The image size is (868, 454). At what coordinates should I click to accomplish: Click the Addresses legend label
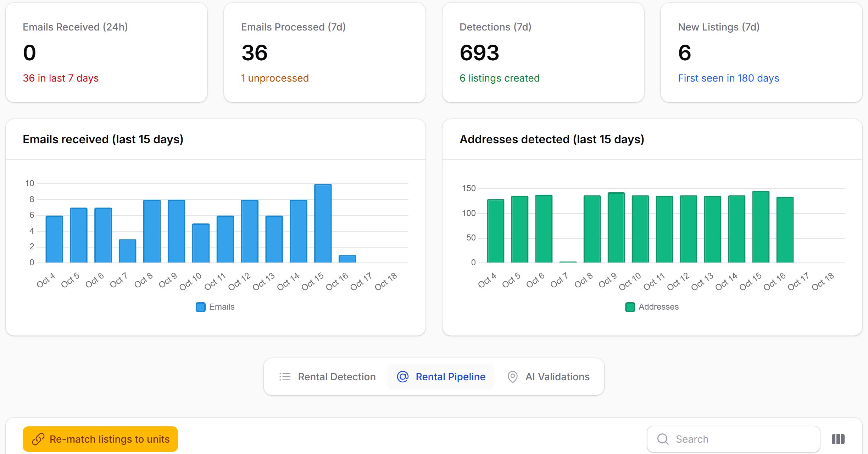658,307
